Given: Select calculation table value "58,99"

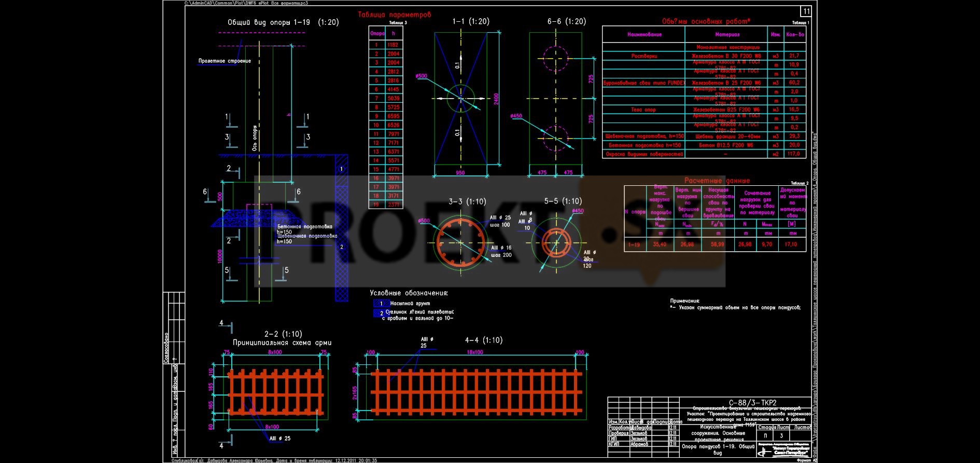Looking at the screenshot, I should pyautogui.click(x=718, y=244).
